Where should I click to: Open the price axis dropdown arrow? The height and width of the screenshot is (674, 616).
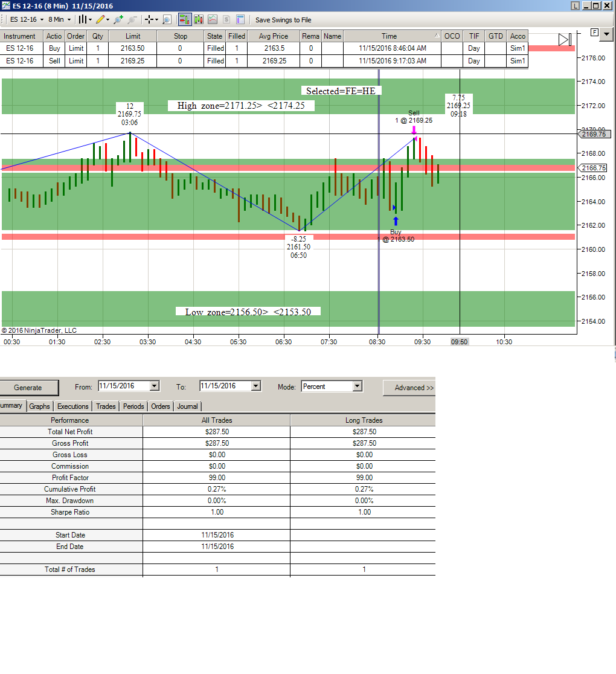click(606, 34)
